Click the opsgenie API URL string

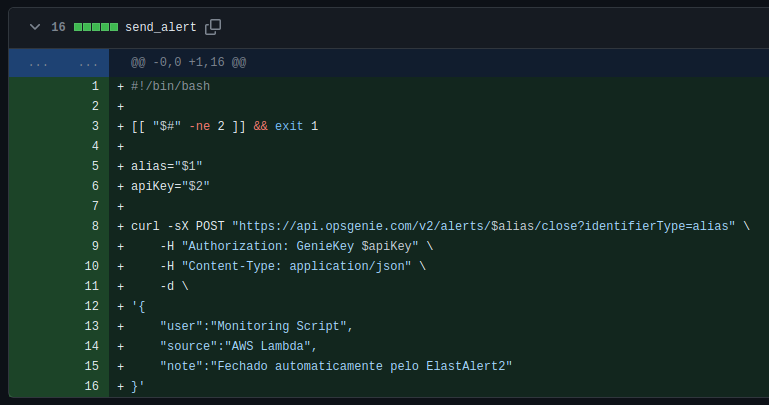click(484, 226)
